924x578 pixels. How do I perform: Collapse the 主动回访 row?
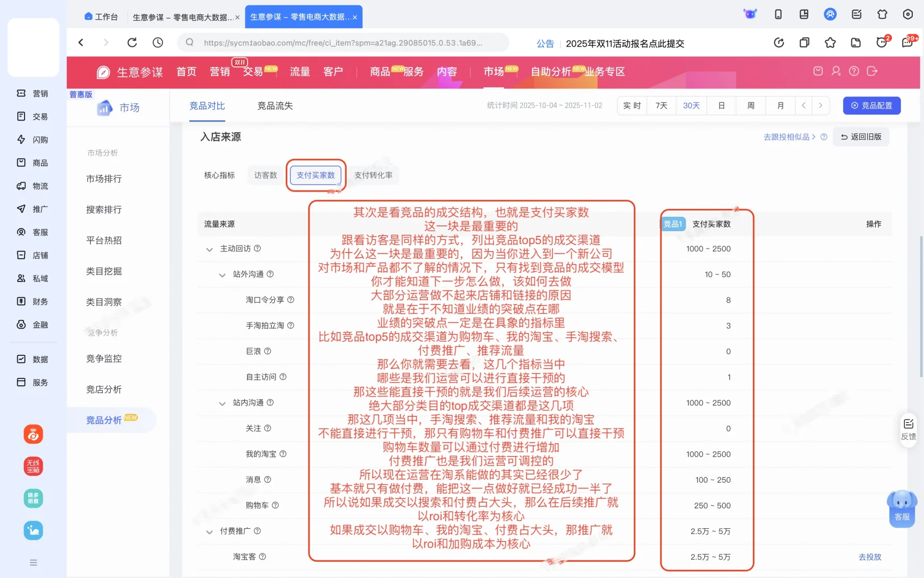click(210, 249)
